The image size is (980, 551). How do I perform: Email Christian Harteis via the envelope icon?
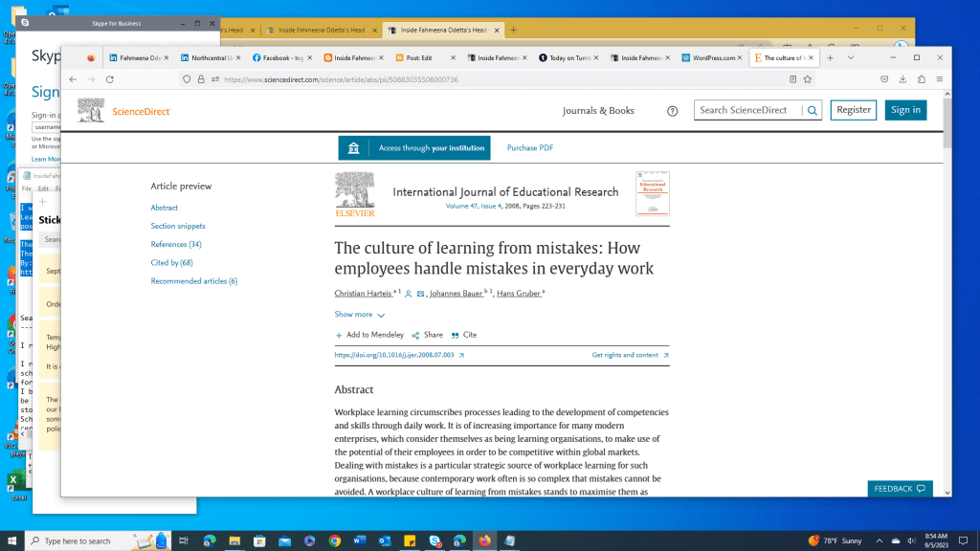coord(419,294)
